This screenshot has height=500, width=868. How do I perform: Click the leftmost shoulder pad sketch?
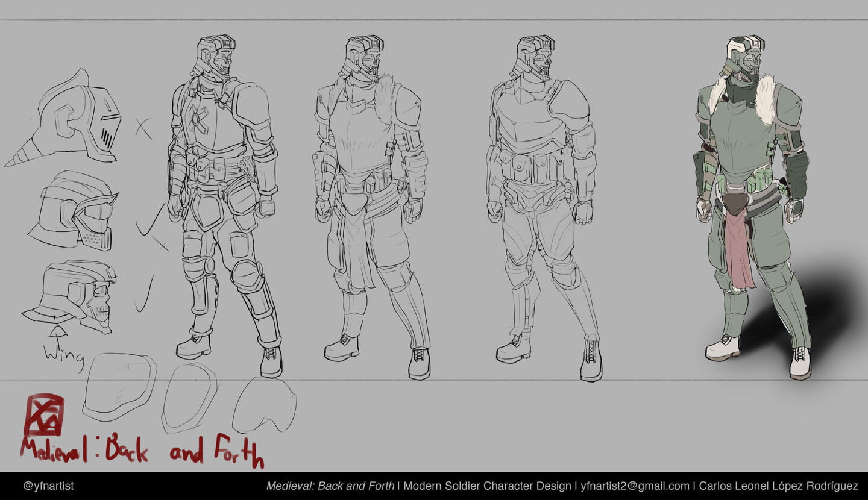[118, 386]
